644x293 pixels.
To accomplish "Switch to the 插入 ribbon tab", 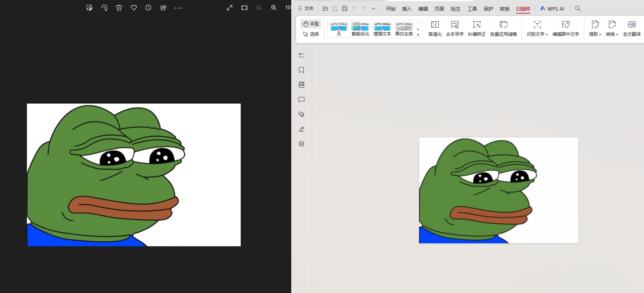I will tap(407, 9).
